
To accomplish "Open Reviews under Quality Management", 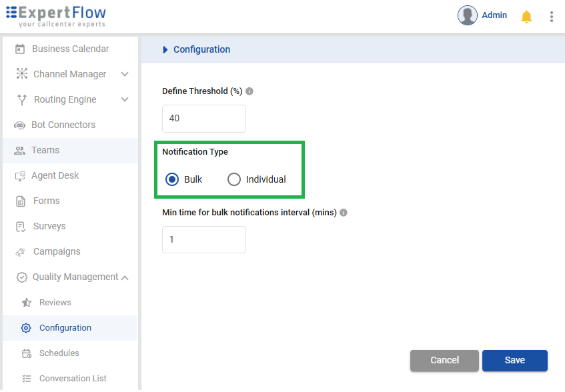I will coord(55,302).
